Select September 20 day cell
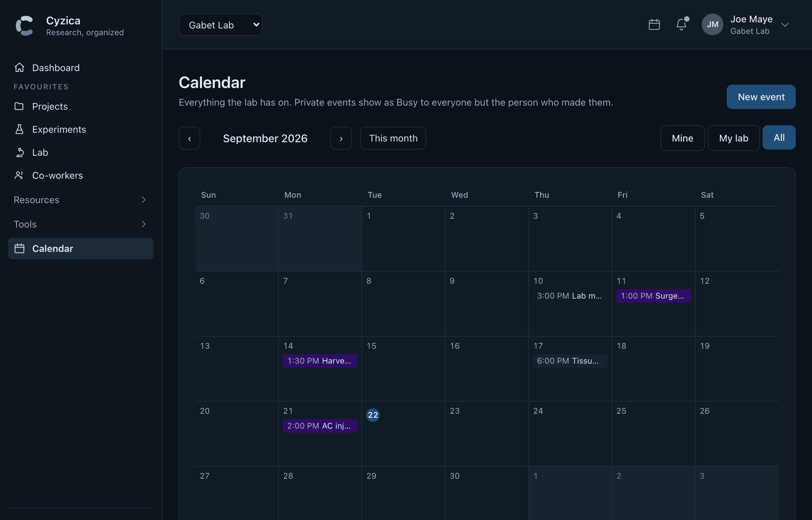This screenshot has height=520, width=812. (x=237, y=434)
